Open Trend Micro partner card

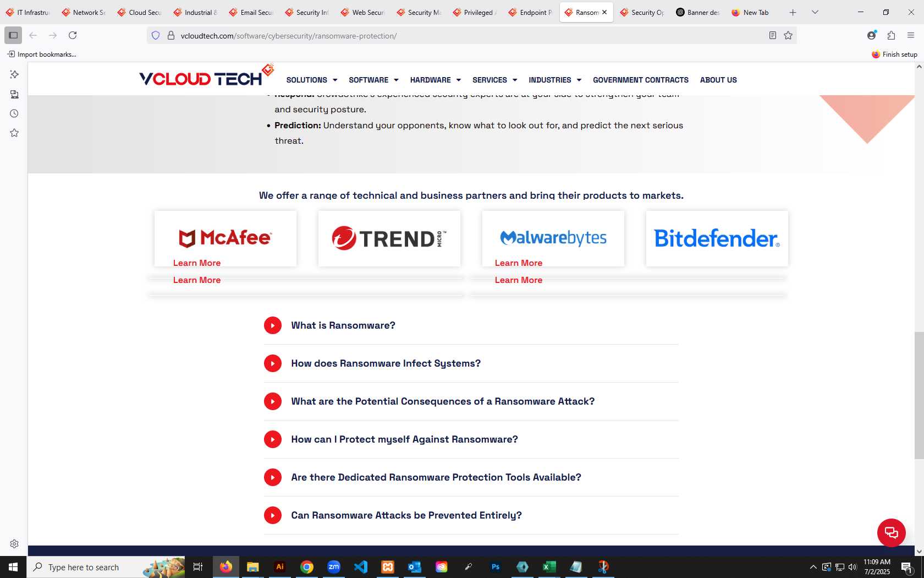tap(389, 238)
